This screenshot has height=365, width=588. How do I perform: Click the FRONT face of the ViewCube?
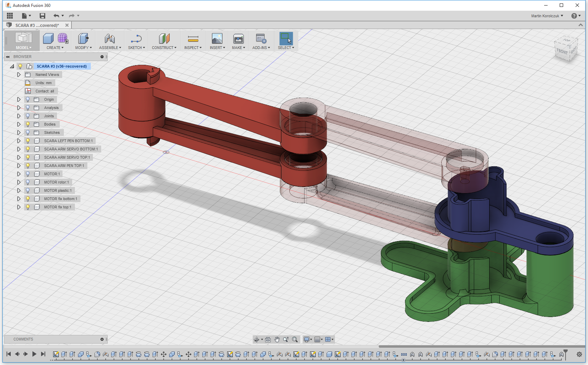coord(562,52)
